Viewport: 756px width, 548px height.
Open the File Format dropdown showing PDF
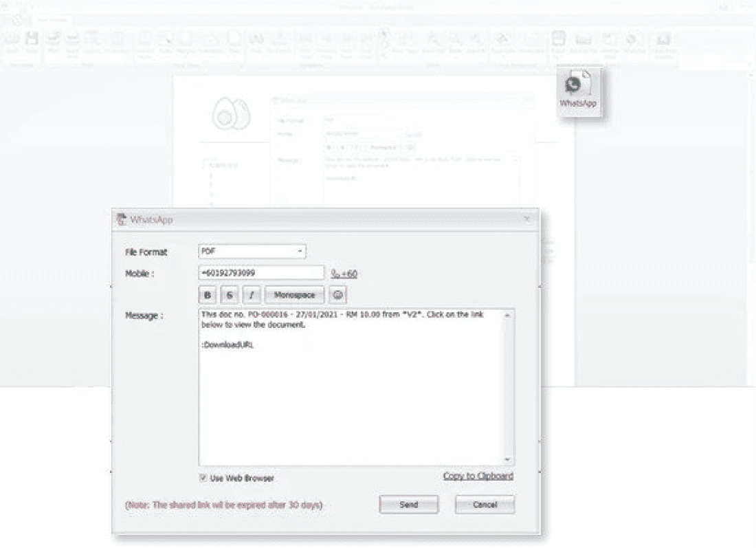pyautogui.click(x=252, y=252)
